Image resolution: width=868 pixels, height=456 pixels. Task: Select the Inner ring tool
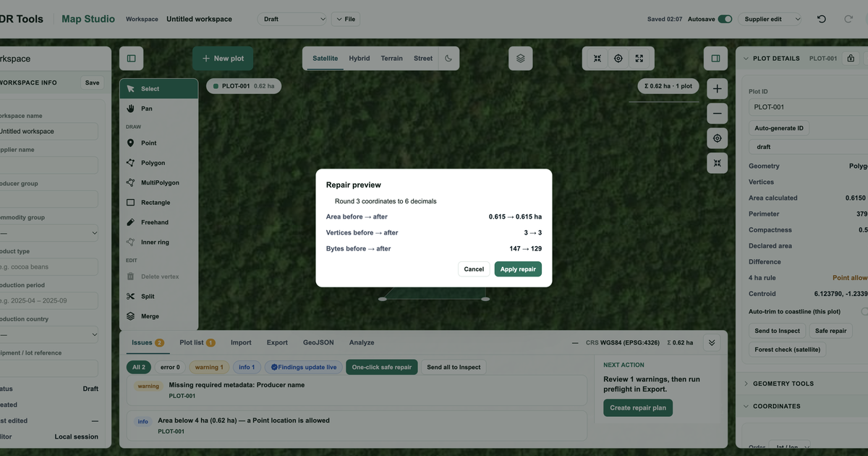pyautogui.click(x=158, y=242)
